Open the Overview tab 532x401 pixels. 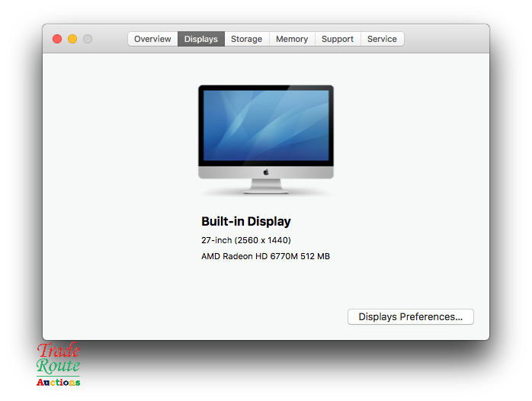click(152, 39)
